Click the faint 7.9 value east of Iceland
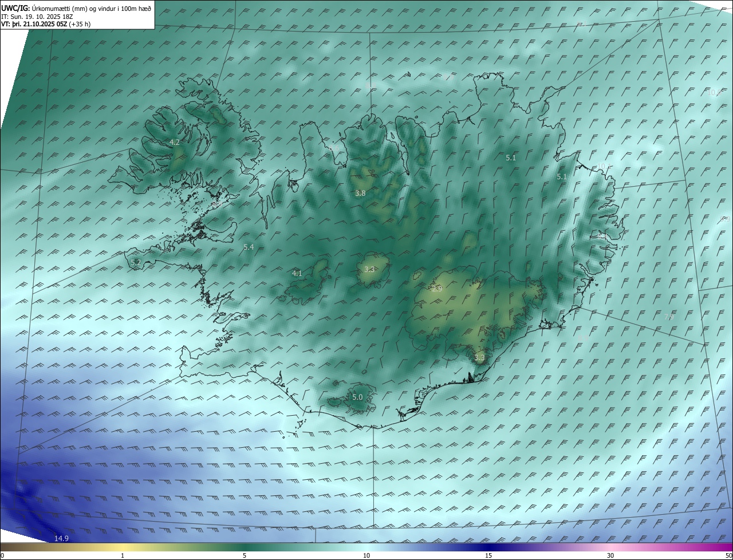The width and height of the screenshot is (733, 560). click(669, 317)
